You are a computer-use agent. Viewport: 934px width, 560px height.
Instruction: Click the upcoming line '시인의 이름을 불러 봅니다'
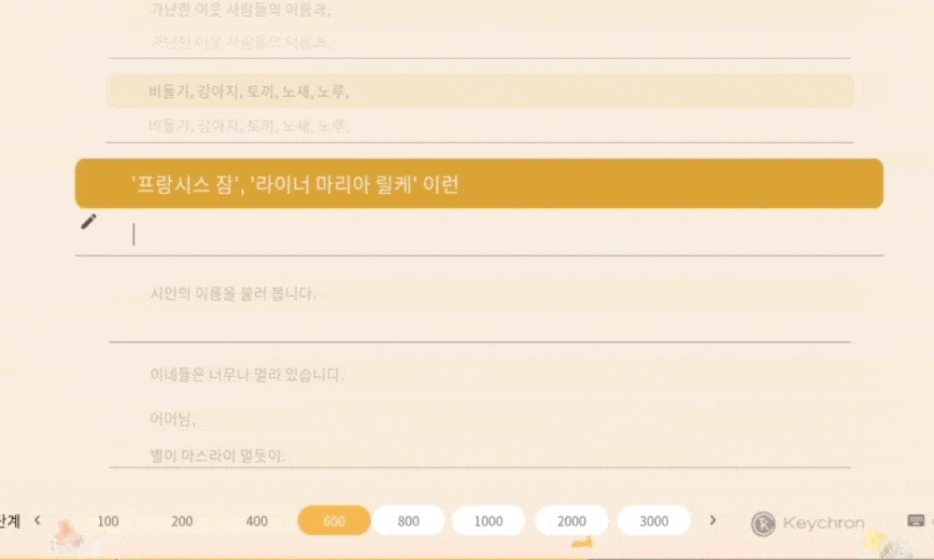pos(233,293)
